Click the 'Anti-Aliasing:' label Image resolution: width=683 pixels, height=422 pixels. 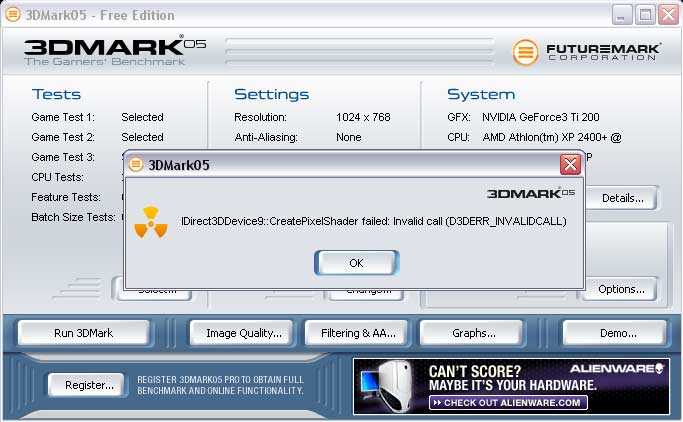pyautogui.click(x=266, y=137)
